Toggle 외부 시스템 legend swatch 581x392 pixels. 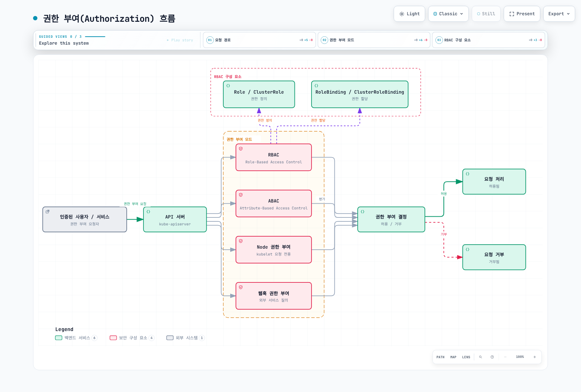pyautogui.click(x=170, y=338)
